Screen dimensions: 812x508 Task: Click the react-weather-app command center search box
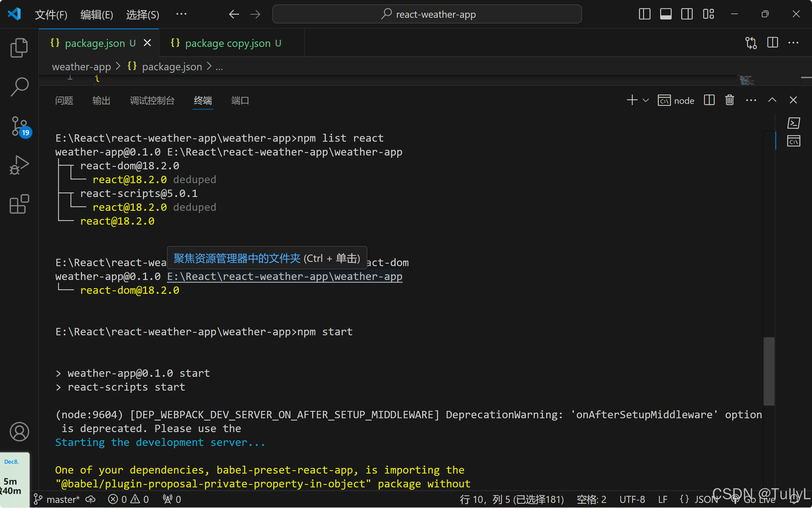coord(427,14)
